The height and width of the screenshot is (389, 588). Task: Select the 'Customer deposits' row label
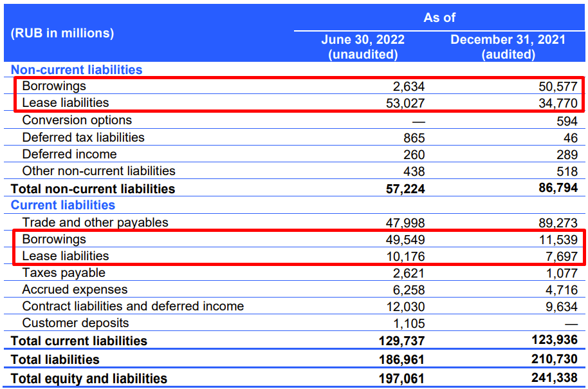pos(75,323)
